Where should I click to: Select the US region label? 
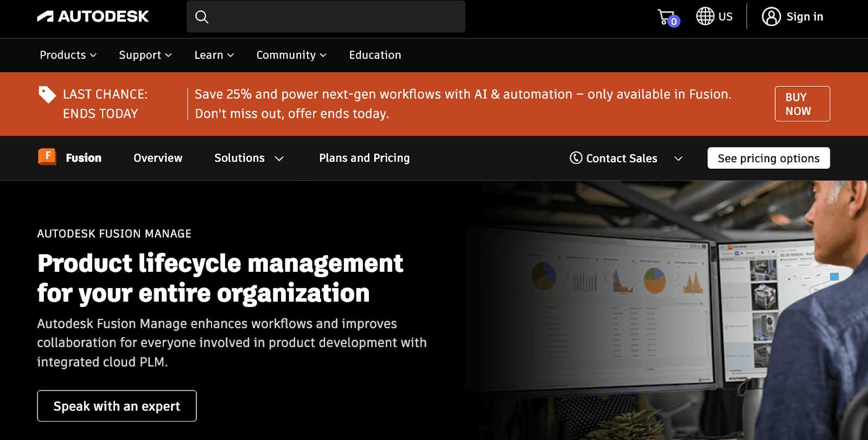[725, 17]
